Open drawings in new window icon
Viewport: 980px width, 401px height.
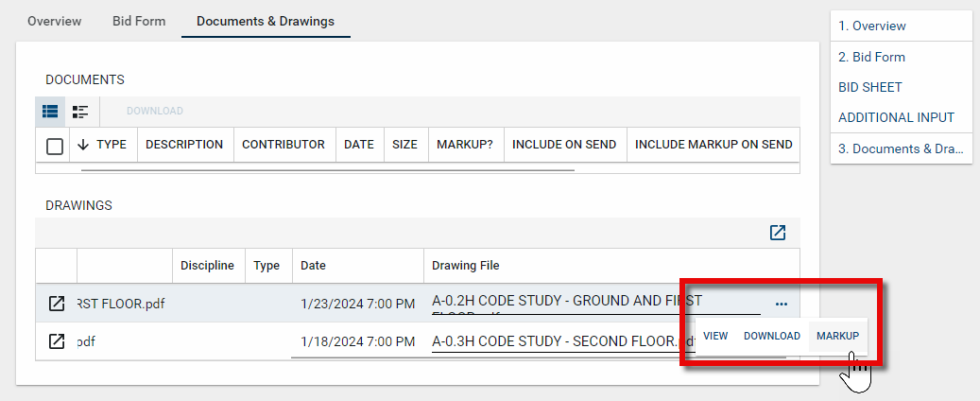coord(778,233)
